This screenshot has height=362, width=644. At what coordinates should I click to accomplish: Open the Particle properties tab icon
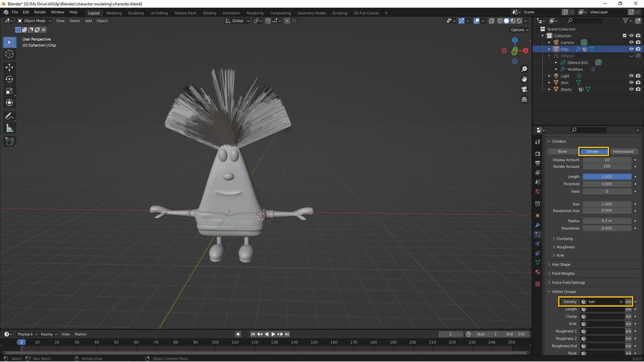pos(538,234)
